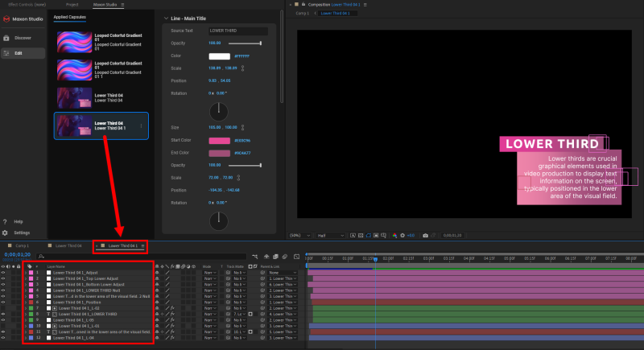Image resolution: width=644 pixels, height=350 pixels.
Task: Collapse the Line - Main Title section
Action: (x=166, y=18)
